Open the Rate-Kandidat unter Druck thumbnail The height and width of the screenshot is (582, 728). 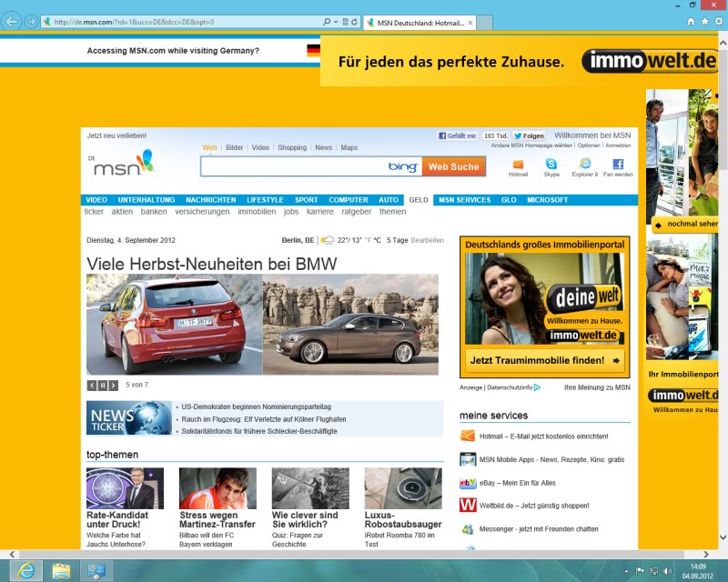click(125, 488)
